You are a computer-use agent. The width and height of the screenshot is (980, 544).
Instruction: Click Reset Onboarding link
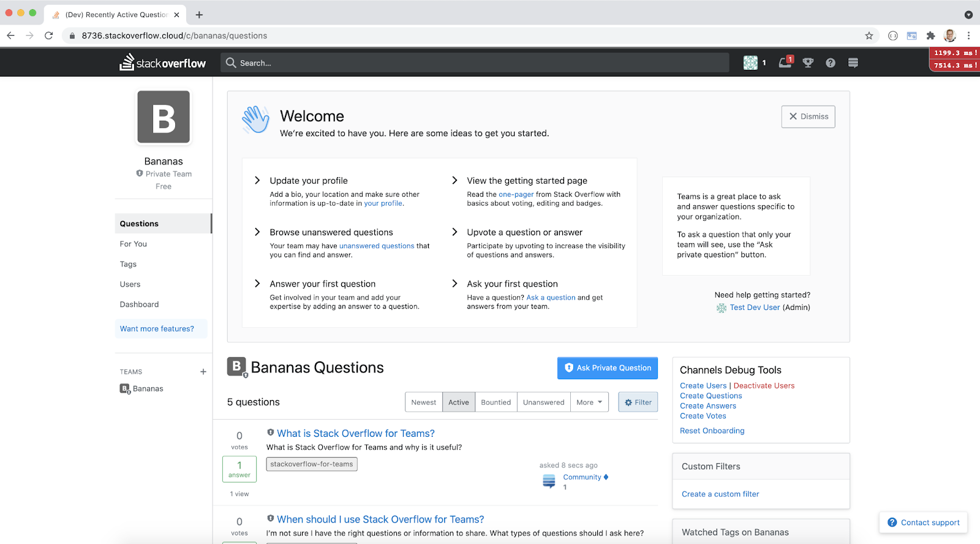click(x=712, y=431)
